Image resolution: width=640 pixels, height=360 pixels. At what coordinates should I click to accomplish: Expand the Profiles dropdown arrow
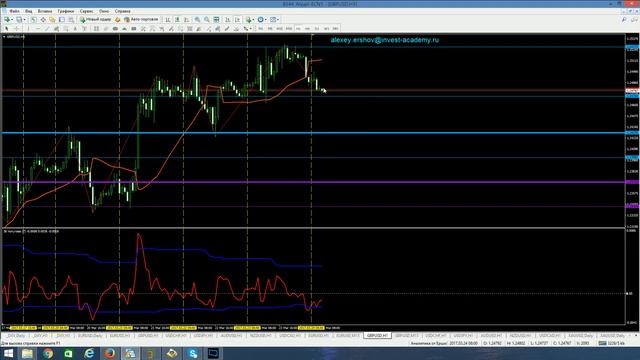[25, 20]
